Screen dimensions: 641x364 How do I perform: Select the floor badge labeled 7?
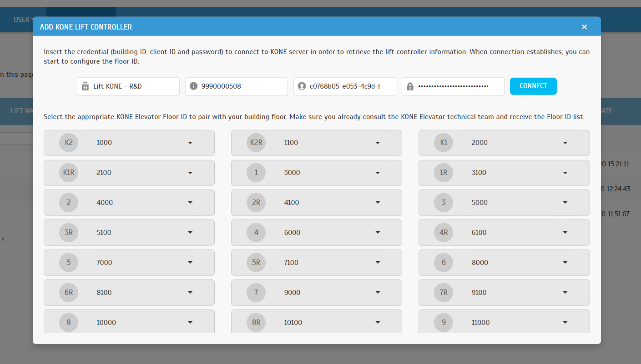pos(256,293)
